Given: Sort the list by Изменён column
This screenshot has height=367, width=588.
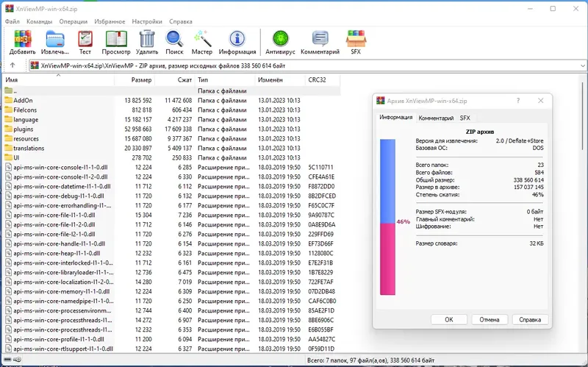Looking at the screenshot, I should [280, 79].
